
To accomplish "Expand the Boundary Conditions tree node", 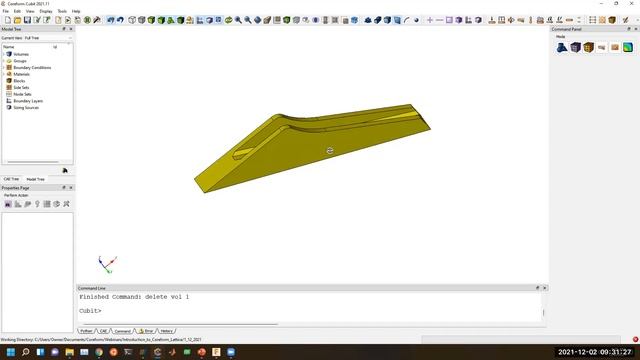I will point(4,67).
